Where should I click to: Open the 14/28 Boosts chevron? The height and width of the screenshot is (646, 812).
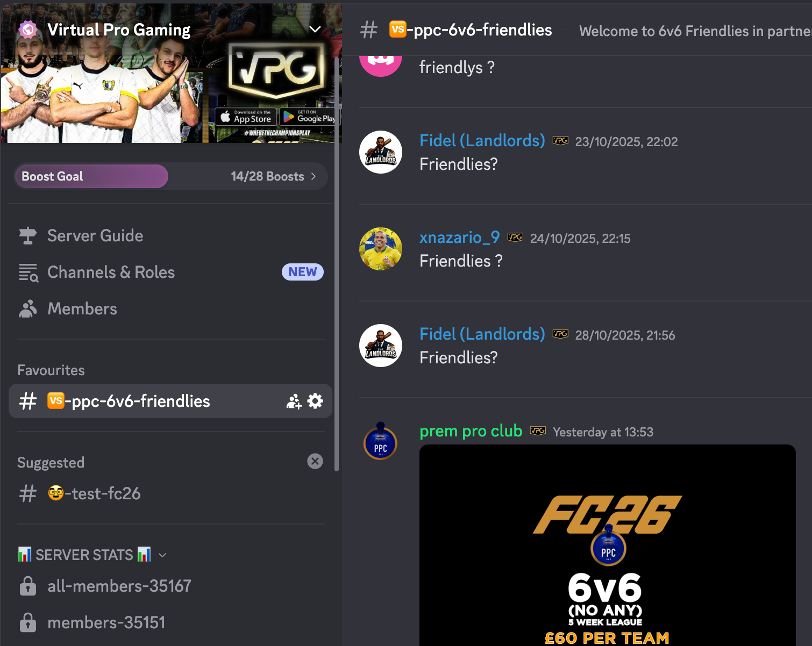click(x=314, y=176)
